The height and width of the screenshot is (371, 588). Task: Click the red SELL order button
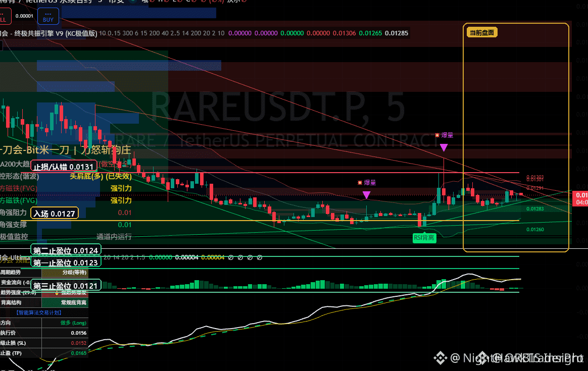point(5,17)
